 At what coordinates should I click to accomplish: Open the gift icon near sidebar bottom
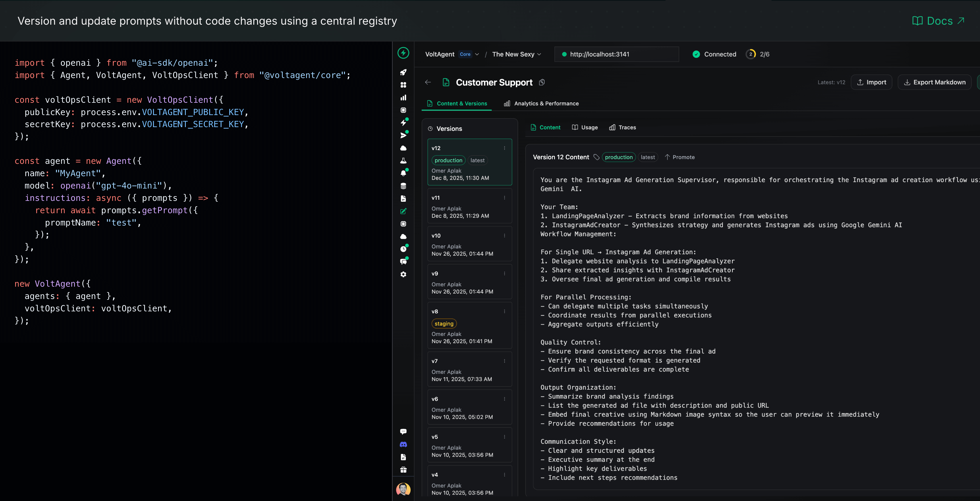(403, 470)
